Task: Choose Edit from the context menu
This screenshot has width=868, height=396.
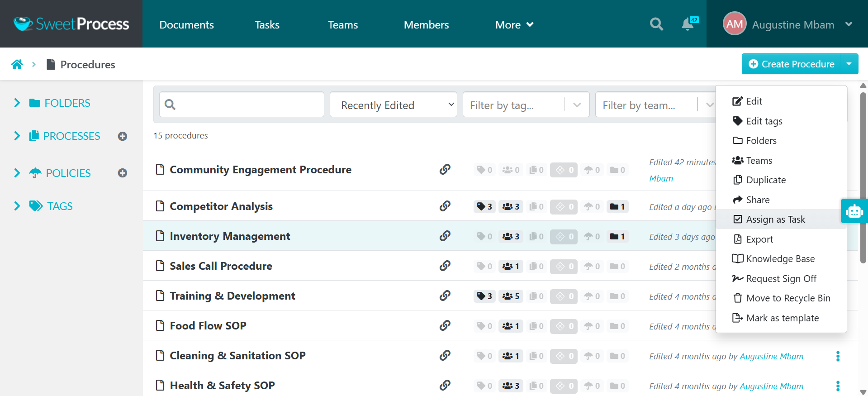Action: coord(781,101)
